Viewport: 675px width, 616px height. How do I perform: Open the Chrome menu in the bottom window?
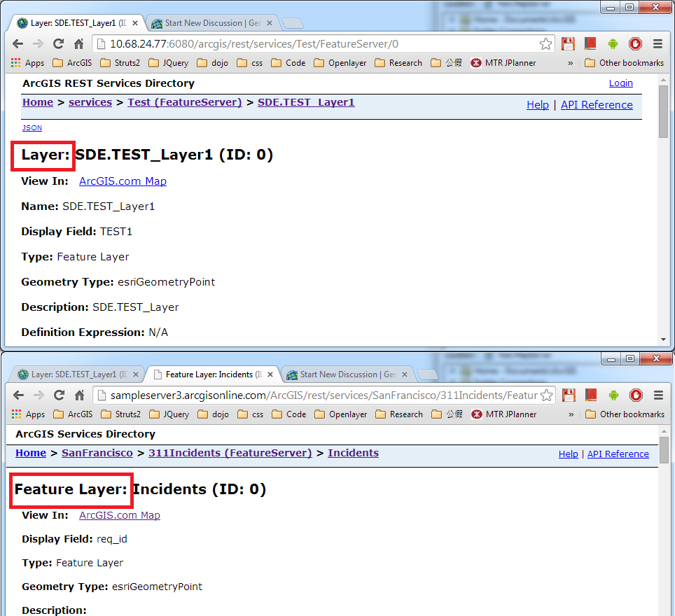(658, 395)
